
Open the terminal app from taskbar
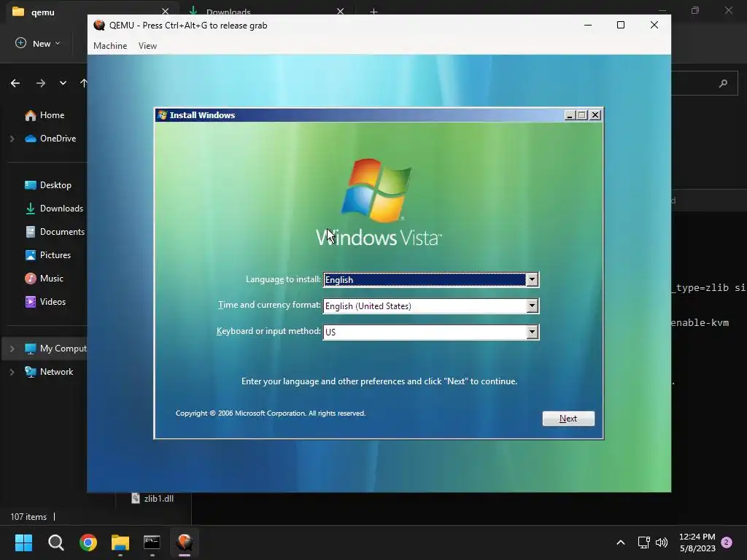point(152,542)
